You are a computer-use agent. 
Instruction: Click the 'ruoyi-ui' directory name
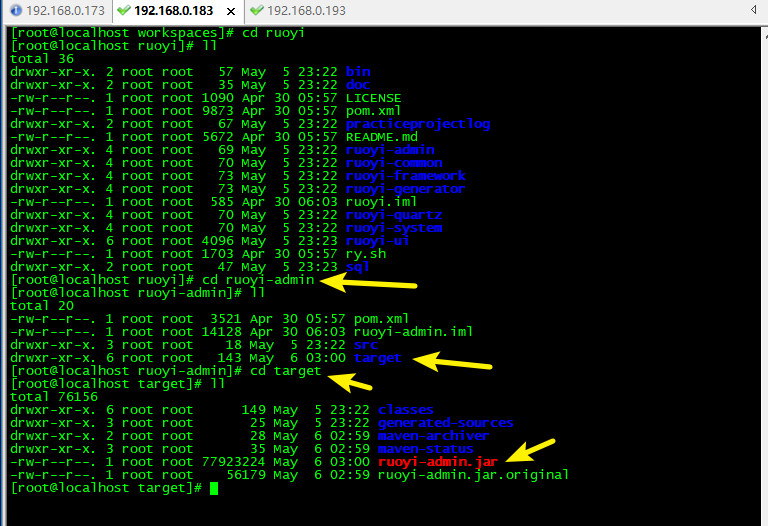(378, 240)
